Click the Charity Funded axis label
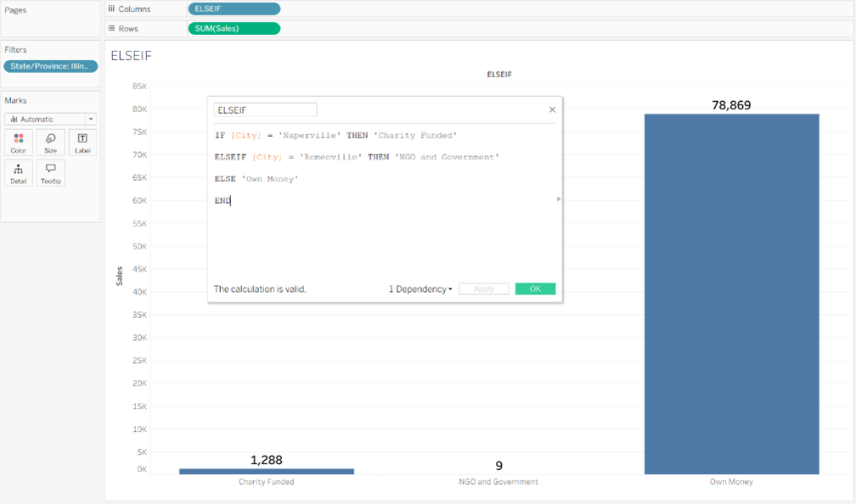The width and height of the screenshot is (856, 504). 267,482
